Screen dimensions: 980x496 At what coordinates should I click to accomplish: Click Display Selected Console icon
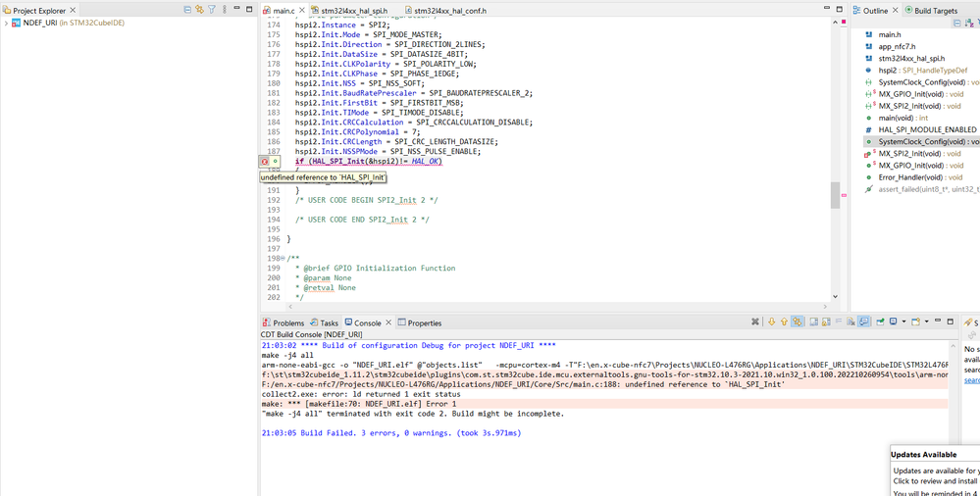pos(893,322)
